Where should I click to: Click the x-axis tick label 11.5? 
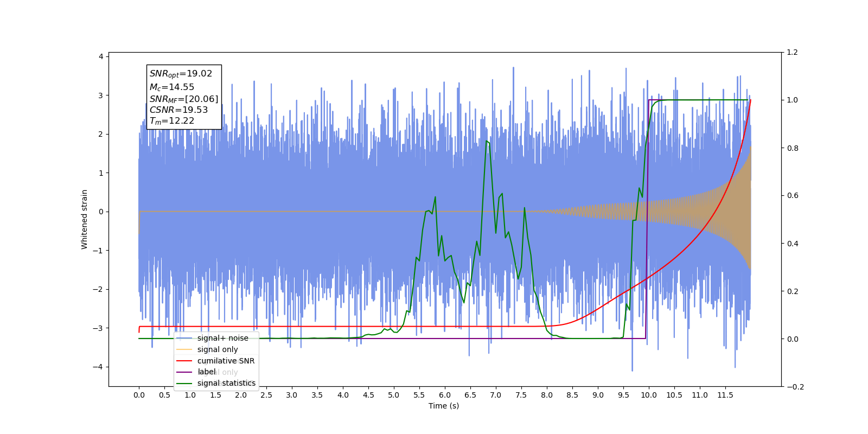725,395
